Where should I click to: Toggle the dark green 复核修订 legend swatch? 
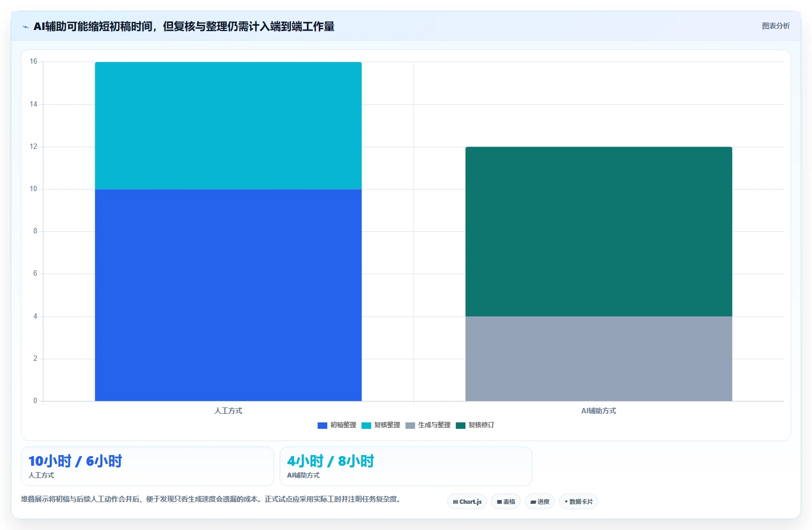(460, 426)
